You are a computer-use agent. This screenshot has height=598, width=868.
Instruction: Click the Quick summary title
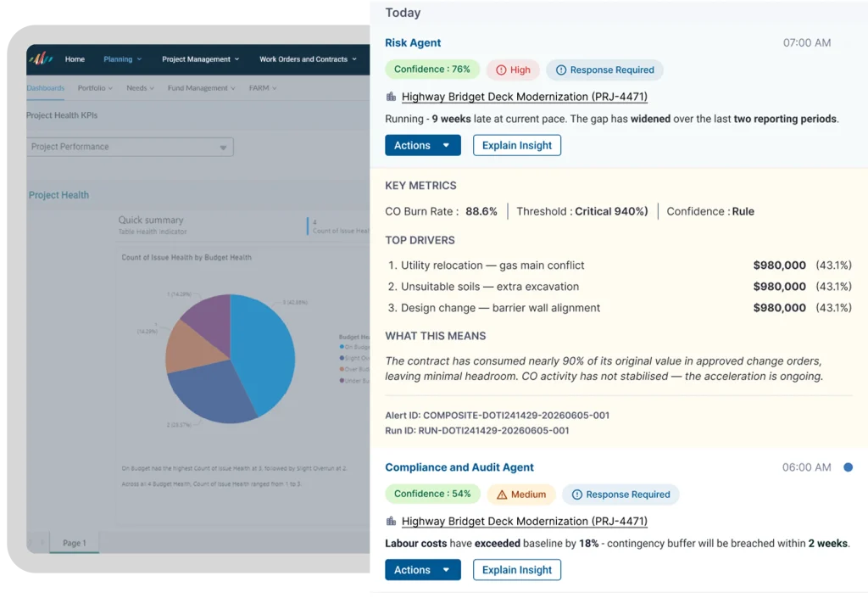[151, 220]
